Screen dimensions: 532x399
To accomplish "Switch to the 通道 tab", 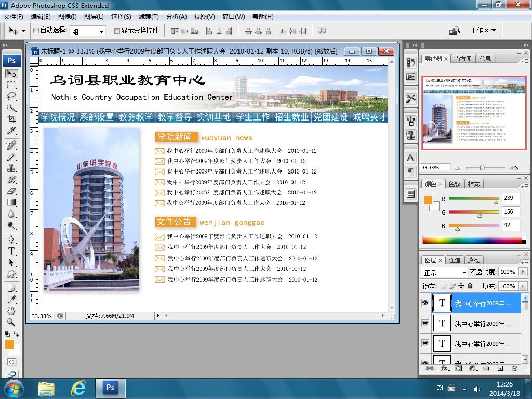I will tap(454, 260).
